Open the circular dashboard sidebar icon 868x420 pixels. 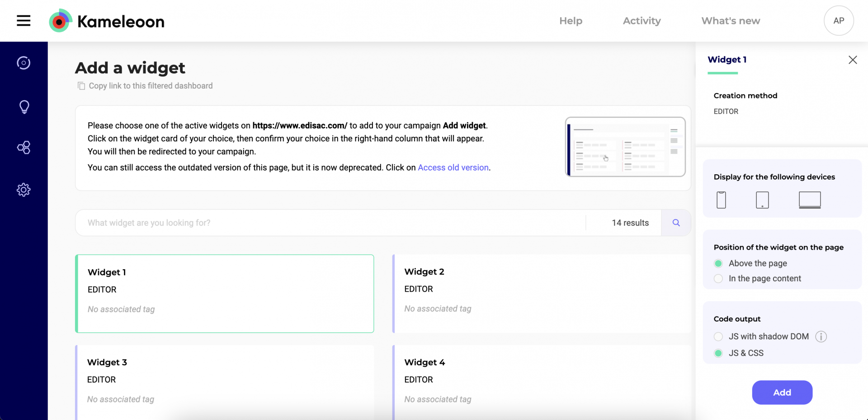point(24,63)
